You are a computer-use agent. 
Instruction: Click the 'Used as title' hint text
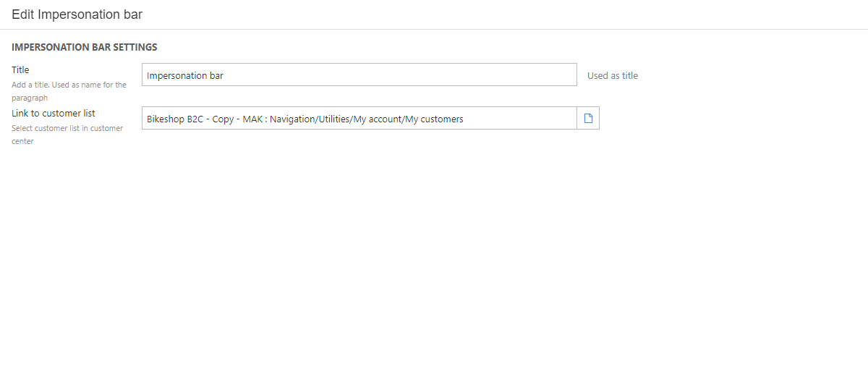612,75
